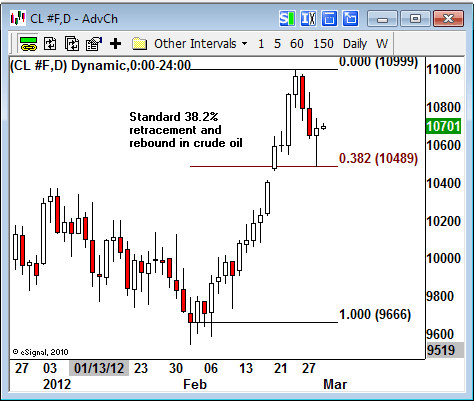Screen dimensions: 474x401
Task: Select the W weekly interval button
Action: [x=382, y=44]
